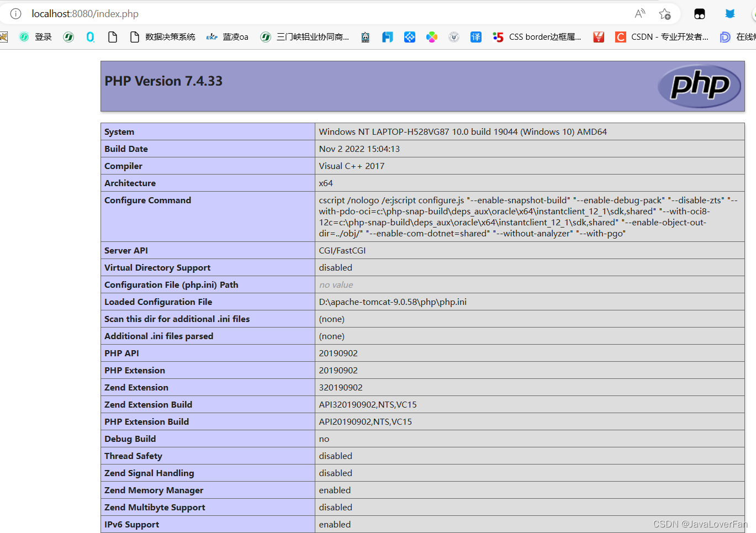Select the Zend Multibyte Support label

click(x=155, y=507)
